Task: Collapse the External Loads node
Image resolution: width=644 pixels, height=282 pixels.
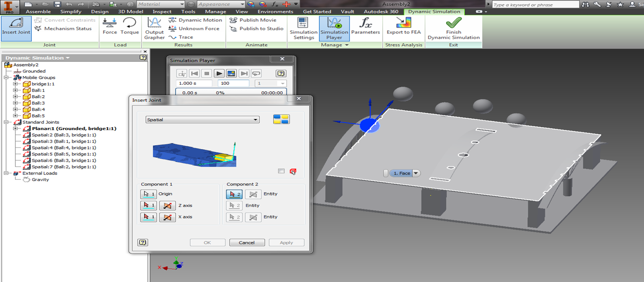Action: click(x=6, y=173)
